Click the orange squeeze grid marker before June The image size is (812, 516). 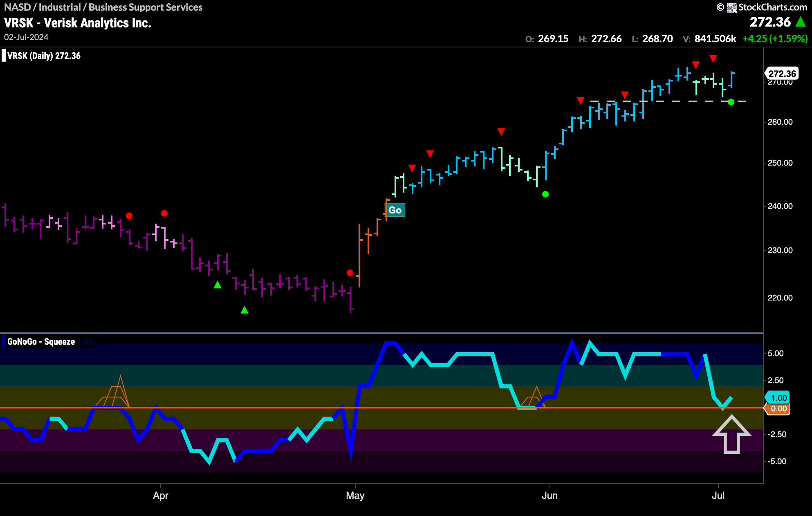532,397
